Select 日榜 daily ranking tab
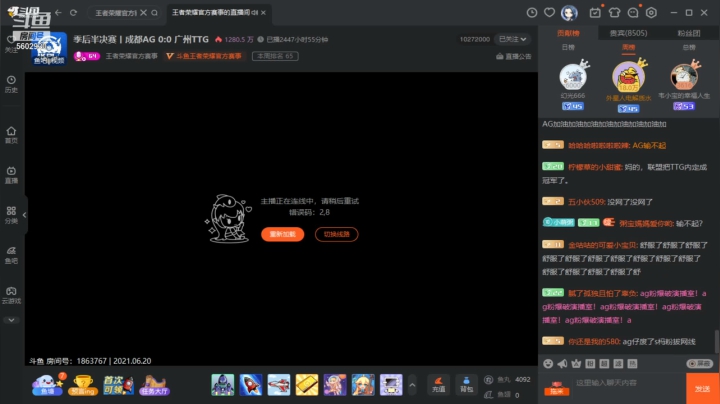Screen dimensions: 720x404 (568, 47)
